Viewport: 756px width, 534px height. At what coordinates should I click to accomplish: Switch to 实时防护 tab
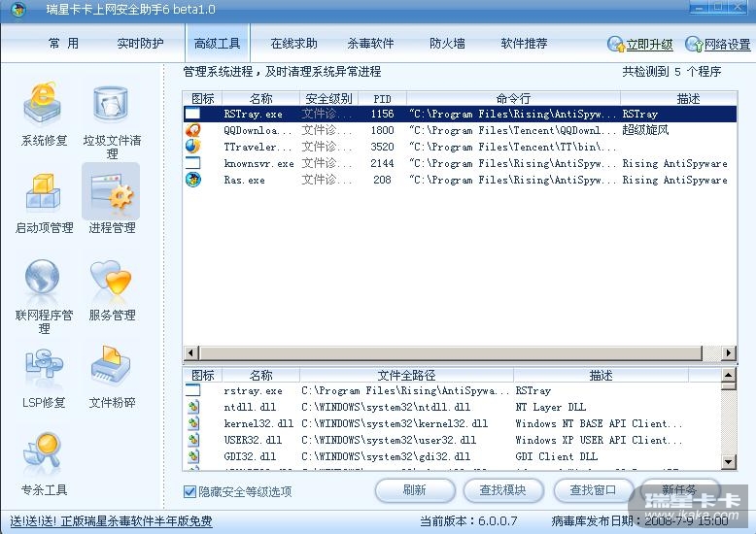[140, 44]
